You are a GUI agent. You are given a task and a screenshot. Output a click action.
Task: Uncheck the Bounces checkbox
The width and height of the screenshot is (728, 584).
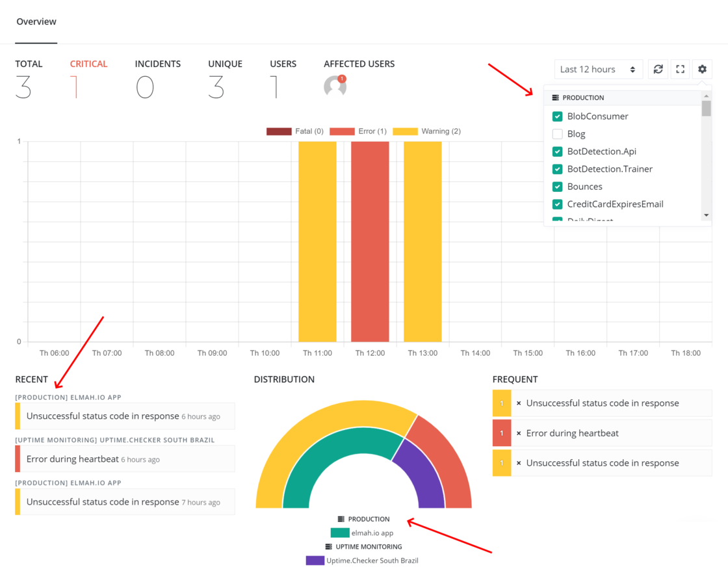[x=558, y=187]
